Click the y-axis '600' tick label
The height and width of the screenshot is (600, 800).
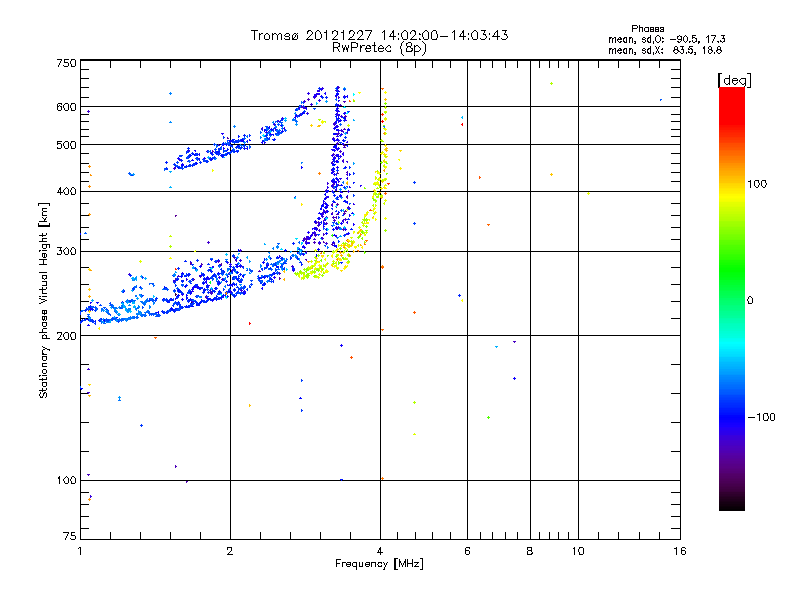(66, 107)
